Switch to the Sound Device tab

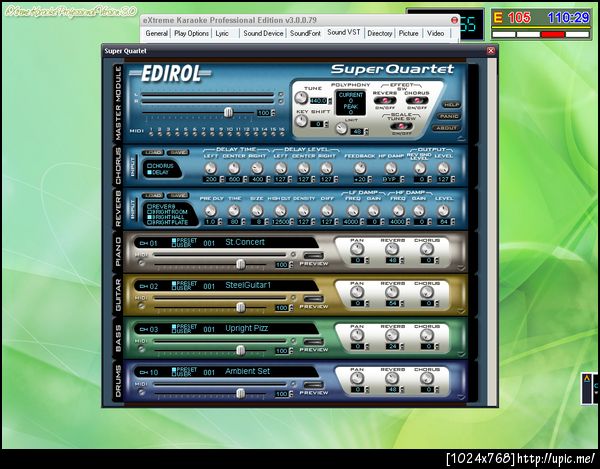[263, 33]
